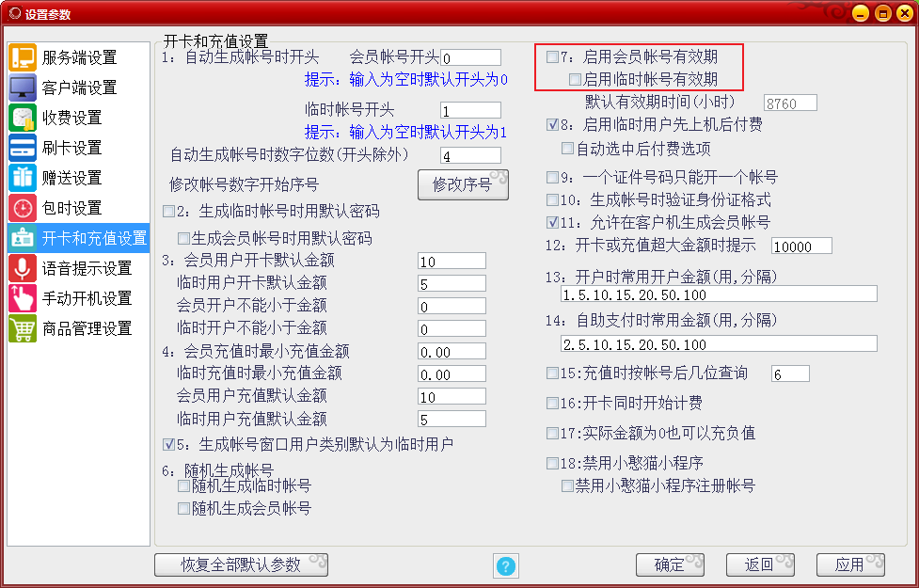Select 商品管理设置 shopping cart icon
This screenshot has height=588, width=919.
[x=23, y=328]
